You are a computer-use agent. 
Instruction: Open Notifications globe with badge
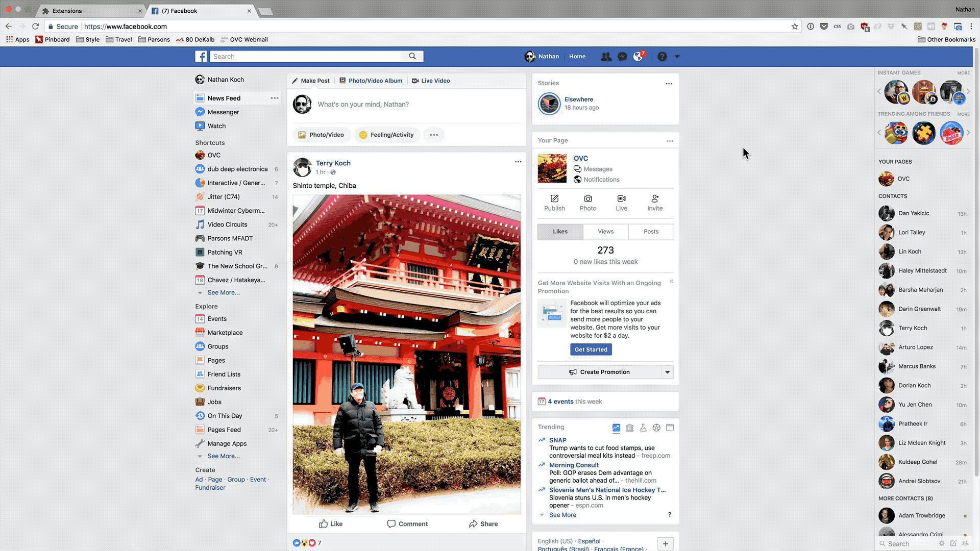click(638, 57)
